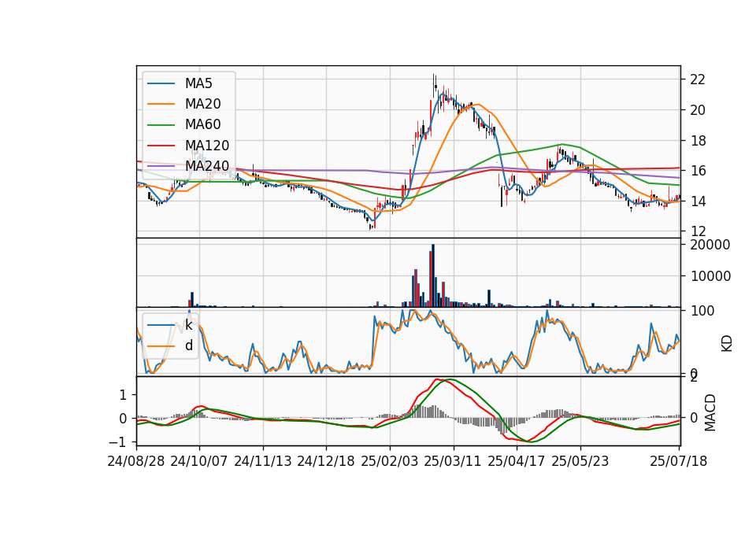Click the green MA60 legend line sample
756x543 pixels.
pos(161,125)
